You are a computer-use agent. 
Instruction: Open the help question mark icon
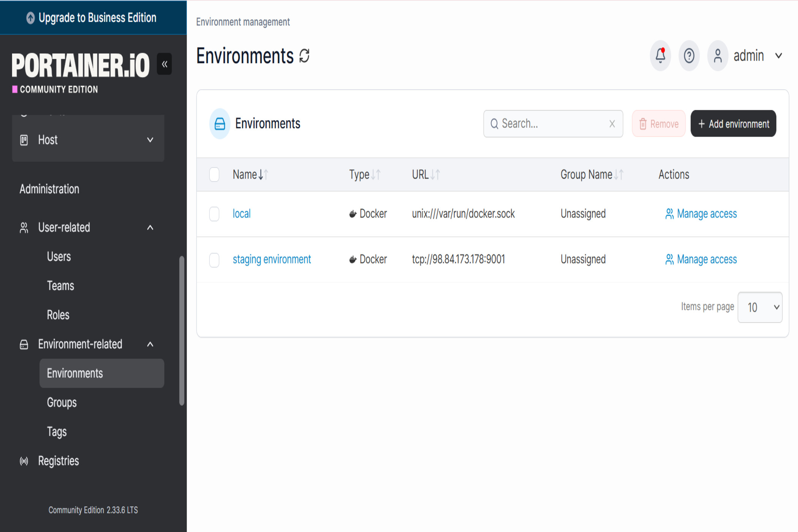(x=689, y=56)
